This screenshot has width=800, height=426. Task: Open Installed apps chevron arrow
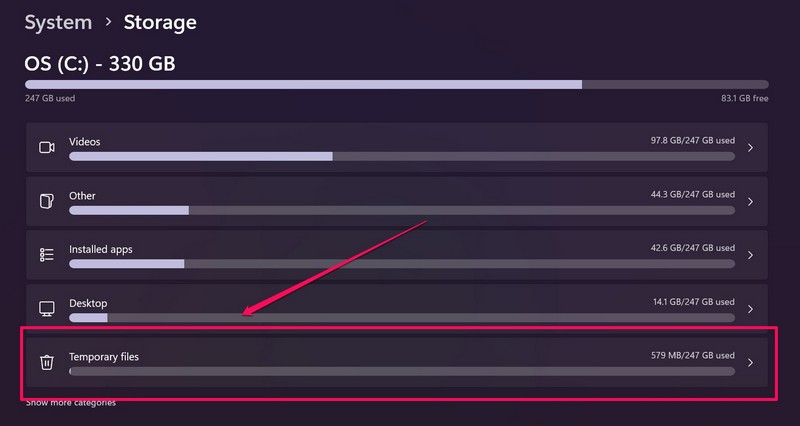click(x=750, y=255)
